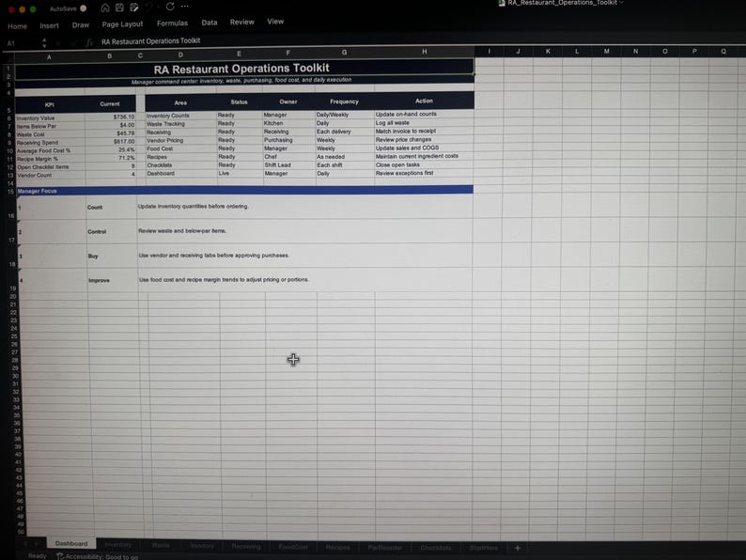
Task: Switch to the Recipes sheet tab
Action: pyautogui.click(x=338, y=547)
